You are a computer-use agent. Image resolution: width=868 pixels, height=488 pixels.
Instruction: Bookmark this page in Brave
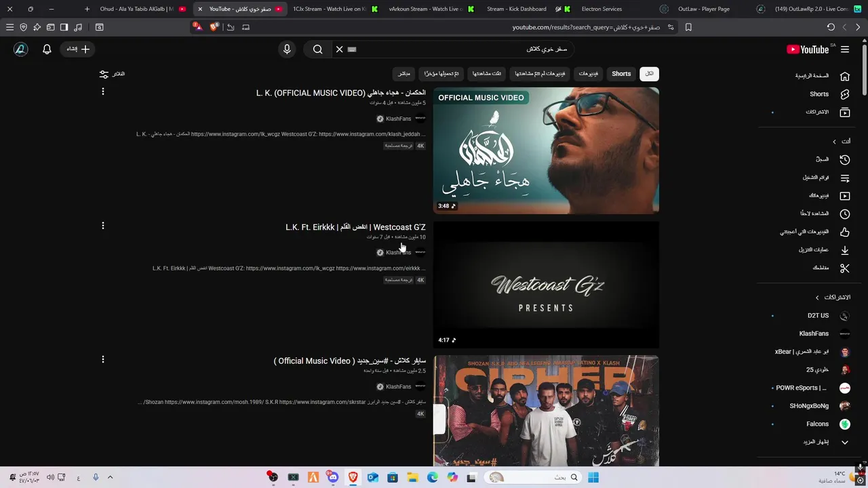pos(688,27)
